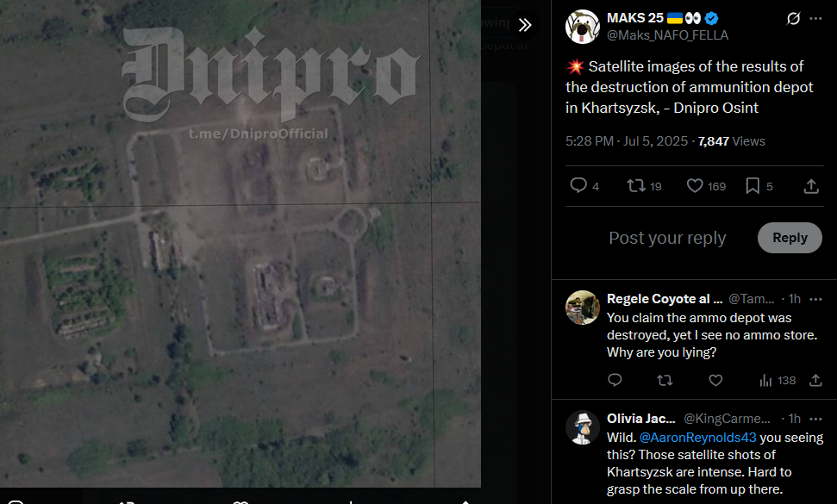
Task: Click the 1h timestamp on Olivia Jac's reply
Action: (794, 419)
